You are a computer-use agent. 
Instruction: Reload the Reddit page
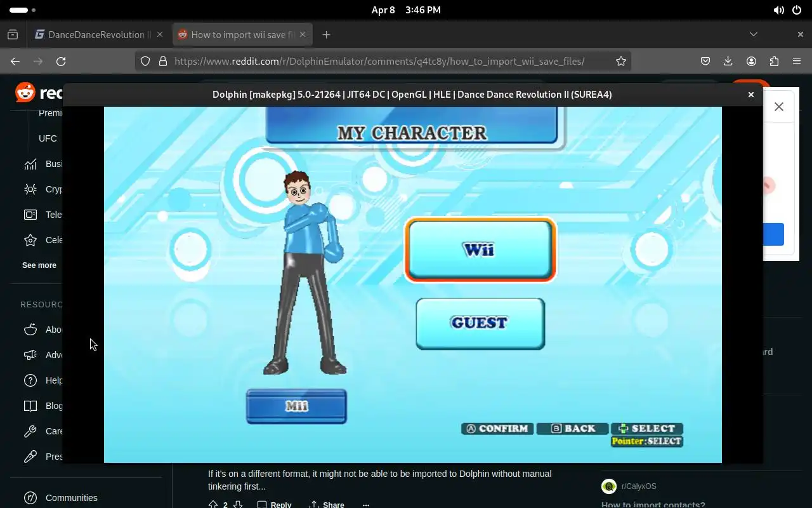point(61,61)
